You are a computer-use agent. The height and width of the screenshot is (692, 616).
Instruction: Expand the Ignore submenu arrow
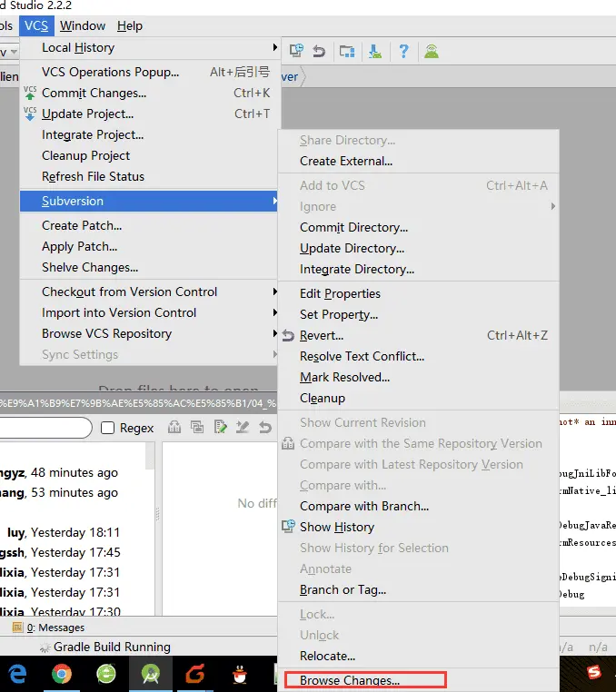552,206
